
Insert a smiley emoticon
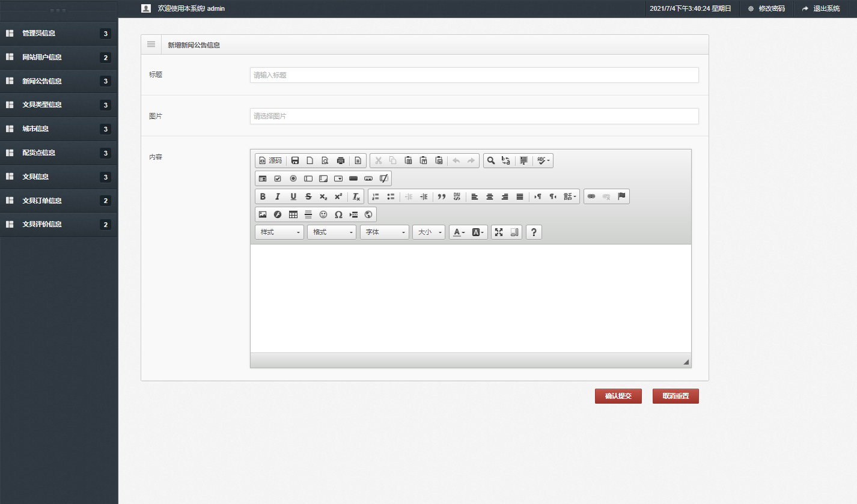tap(323, 214)
